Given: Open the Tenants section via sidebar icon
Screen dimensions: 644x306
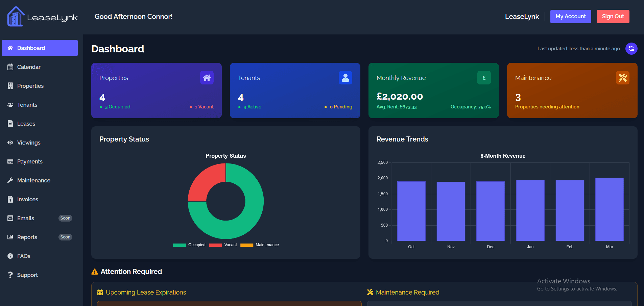Looking at the screenshot, I should [x=10, y=105].
